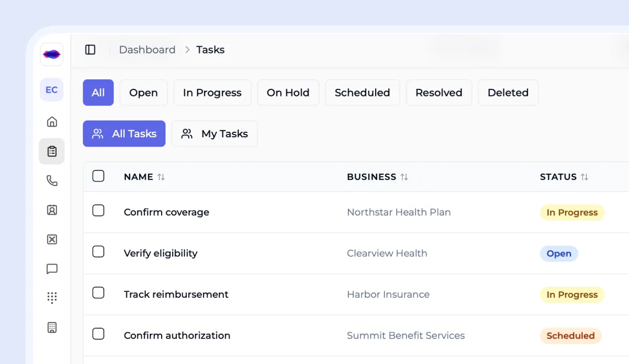629x364 pixels.
Task: Open the Verify eligibility task
Action: pyautogui.click(x=161, y=253)
